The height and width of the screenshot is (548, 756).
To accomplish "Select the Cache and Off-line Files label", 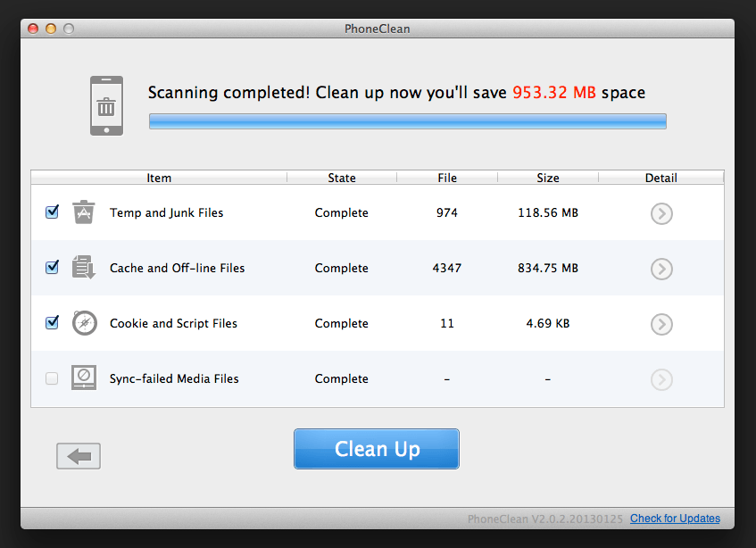I will click(x=177, y=268).
